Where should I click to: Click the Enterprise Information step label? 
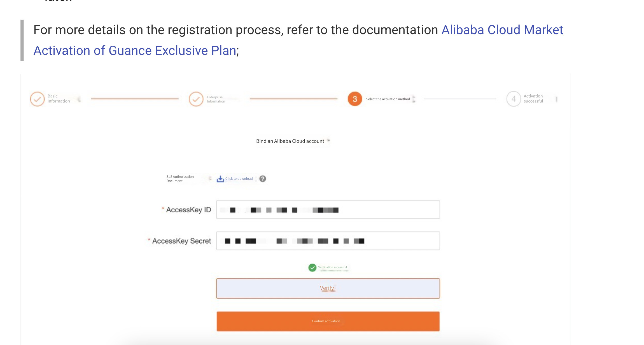tap(216, 99)
